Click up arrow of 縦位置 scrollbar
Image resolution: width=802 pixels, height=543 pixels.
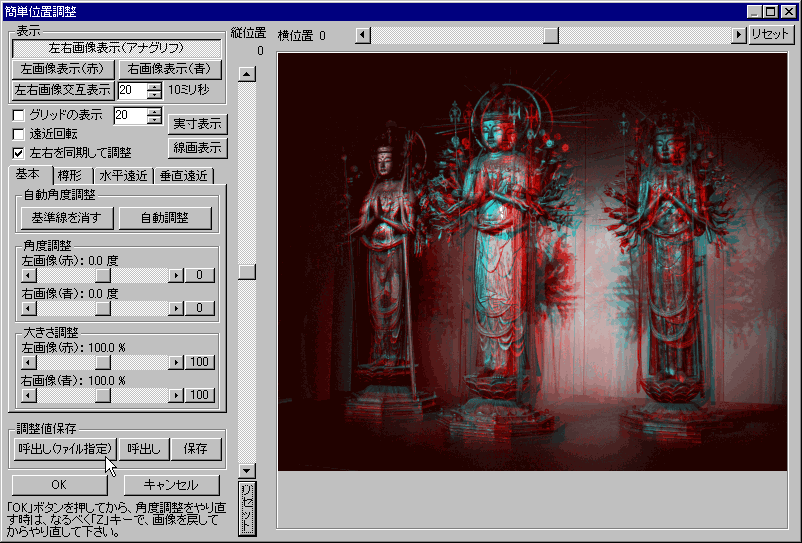coord(247,74)
